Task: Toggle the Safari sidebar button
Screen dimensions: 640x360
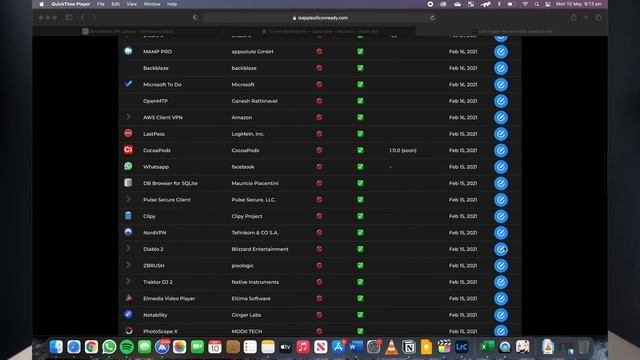Action: coord(69,18)
